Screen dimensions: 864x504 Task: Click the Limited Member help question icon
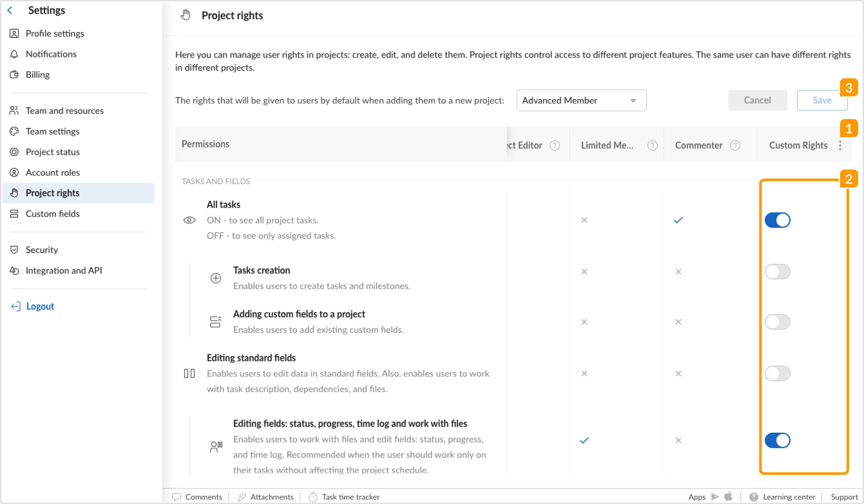click(x=652, y=145)
